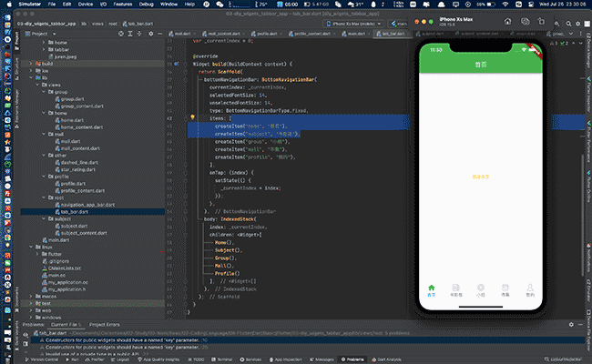This screenshot has height=364, width=592.
Task: Jump to previous highlighted error arrow
Action: click(574, 44)
